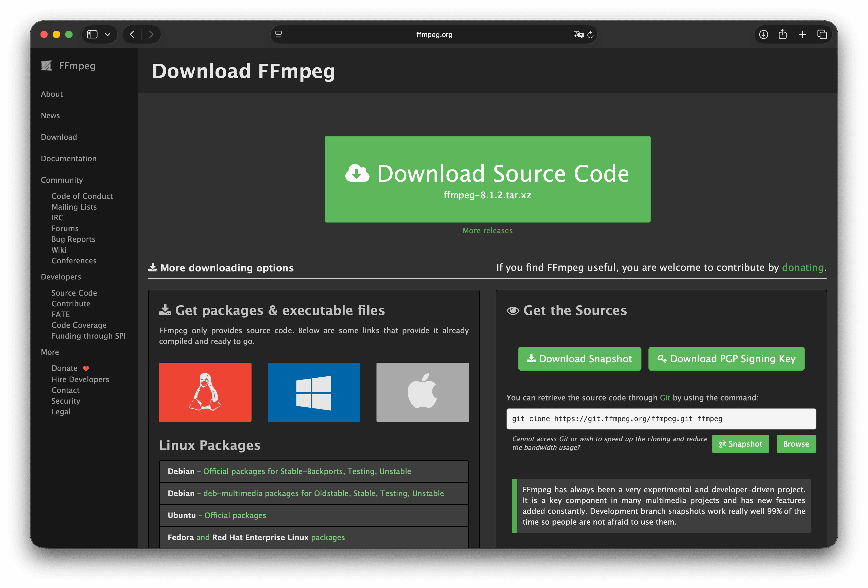Open Bug Reports sidebar link

coord(73,239)
